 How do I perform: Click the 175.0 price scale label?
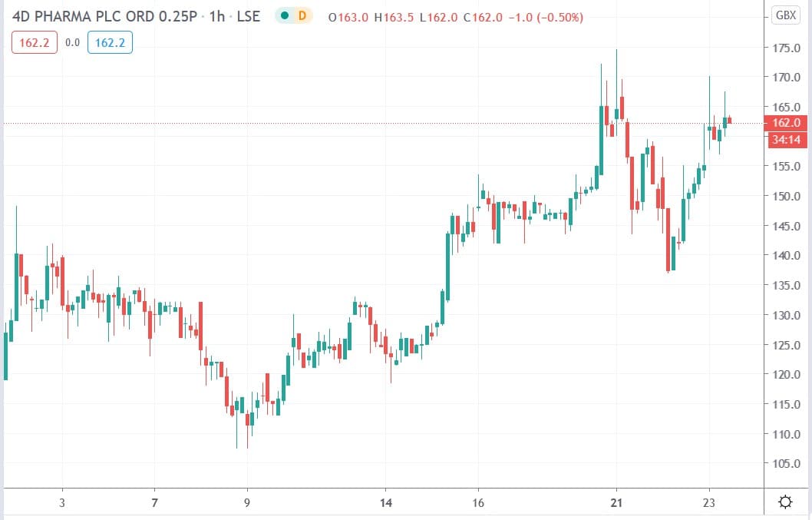[787, 48]
